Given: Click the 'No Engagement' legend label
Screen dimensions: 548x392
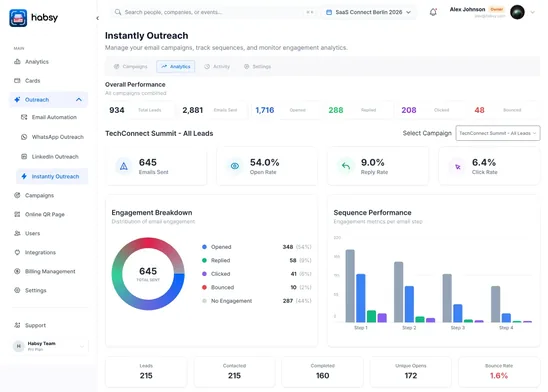Looking at the screenshot, I should tap(231, 301).
